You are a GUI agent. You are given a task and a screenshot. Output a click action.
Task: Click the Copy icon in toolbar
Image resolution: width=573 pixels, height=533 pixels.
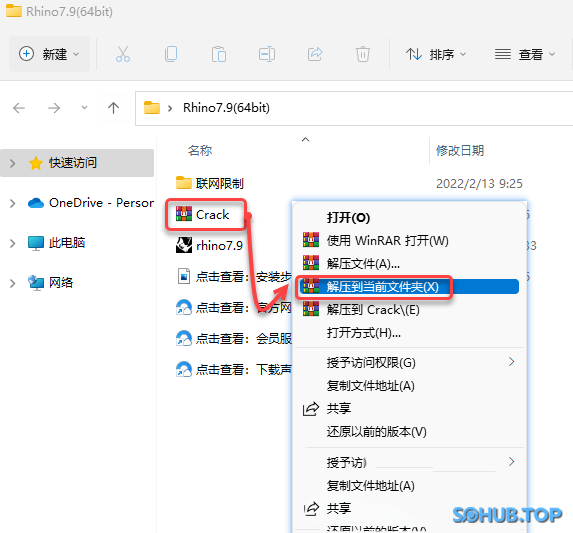[x=171, y=54]
